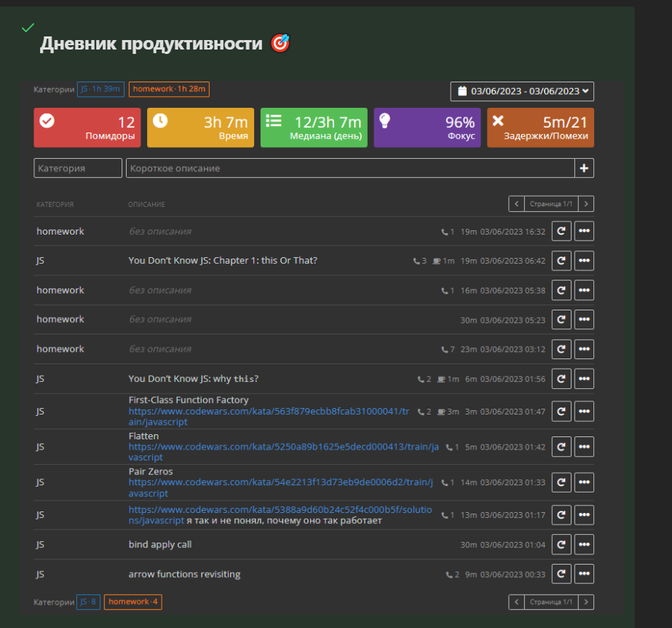Toggle the homework 1h 28m category filter
This screenshot has width=672, height=628.
tap(169, 90)
